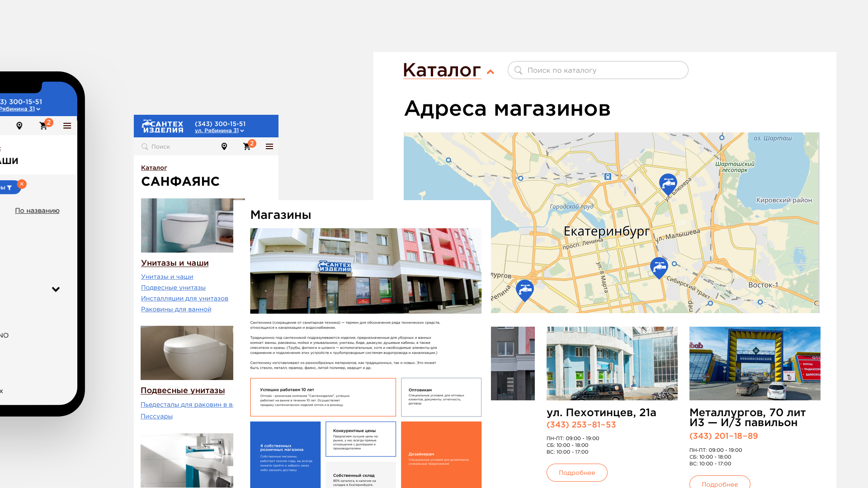Viewport: 868px width, 488px height.
Task: Select the 'Оптовикам' card
Action: pos(441,397)
